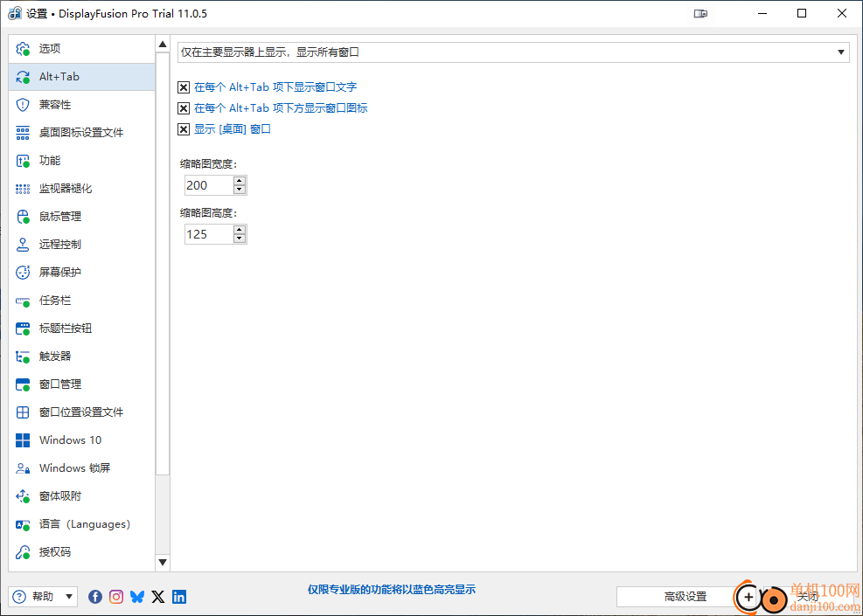
Task: Open the 仅在主要显示器上显示 dropdown
Action: 513,52
